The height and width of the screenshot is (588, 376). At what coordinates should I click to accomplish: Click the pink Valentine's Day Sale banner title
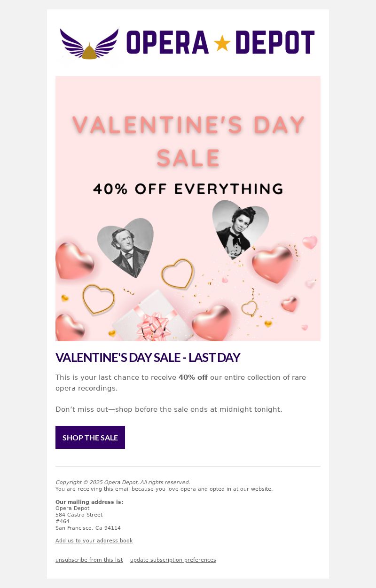coord(188,141)
